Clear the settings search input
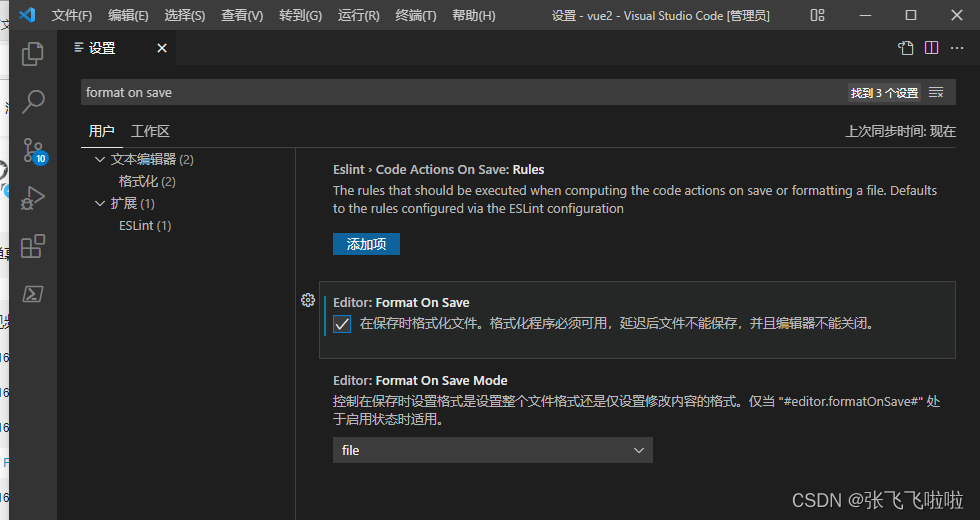 click(936, 92)
